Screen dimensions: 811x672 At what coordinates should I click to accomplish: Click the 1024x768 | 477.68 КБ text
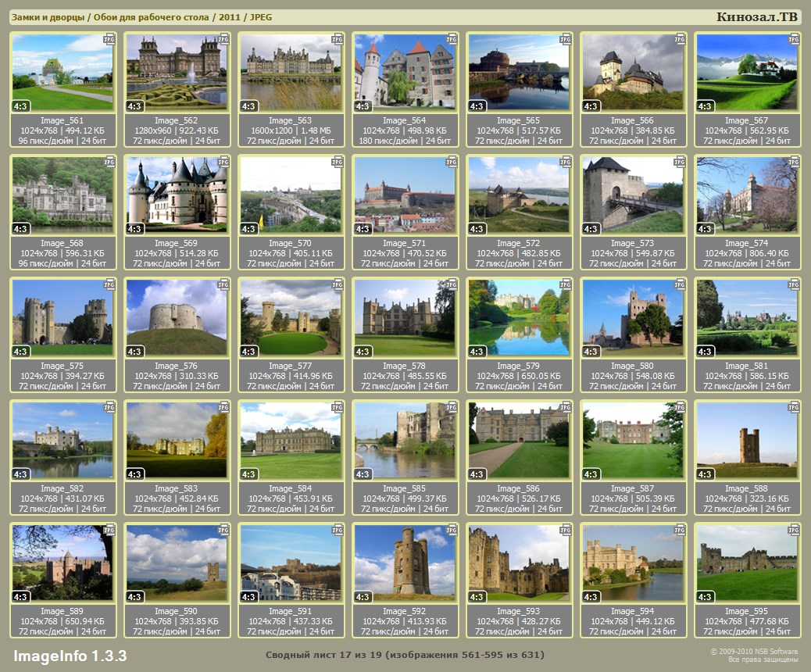click(x=747, y=621)
